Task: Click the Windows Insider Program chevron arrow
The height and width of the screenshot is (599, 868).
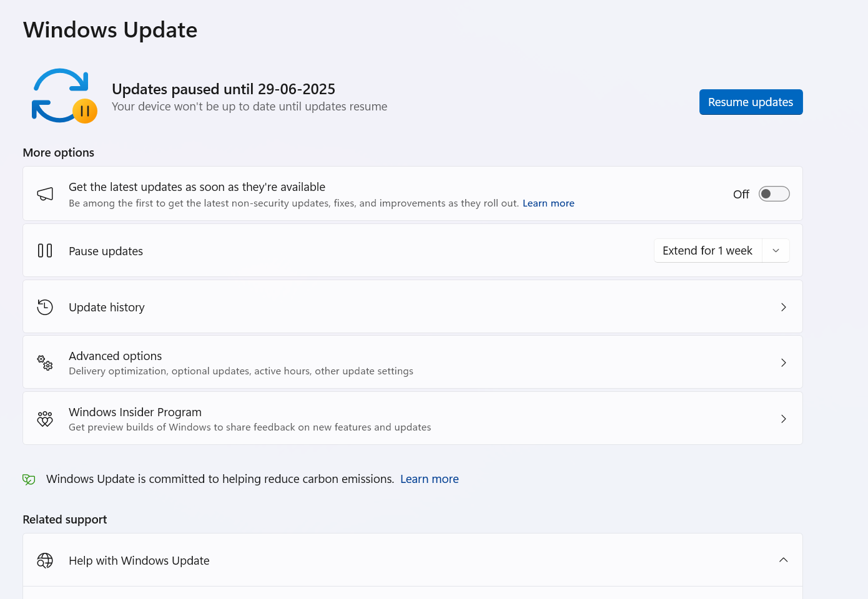Action: (x=783, y=419)
